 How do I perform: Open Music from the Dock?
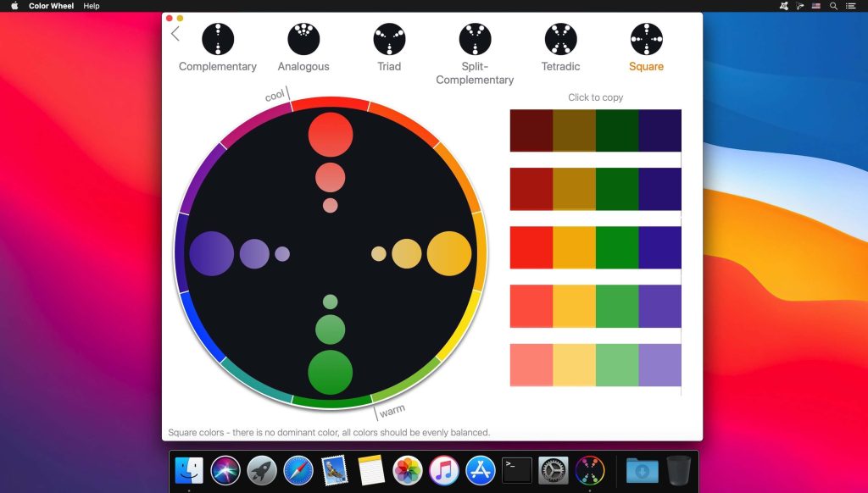coord(444,470)
